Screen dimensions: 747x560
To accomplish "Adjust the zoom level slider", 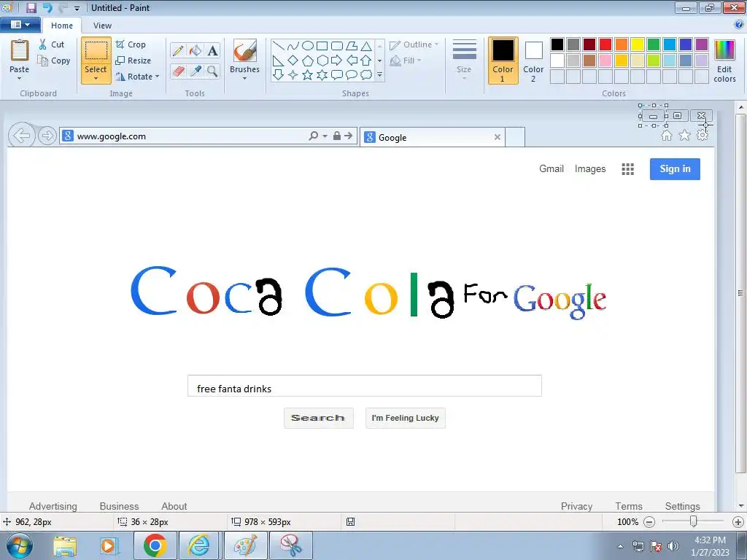I will [x=694, y=521].
